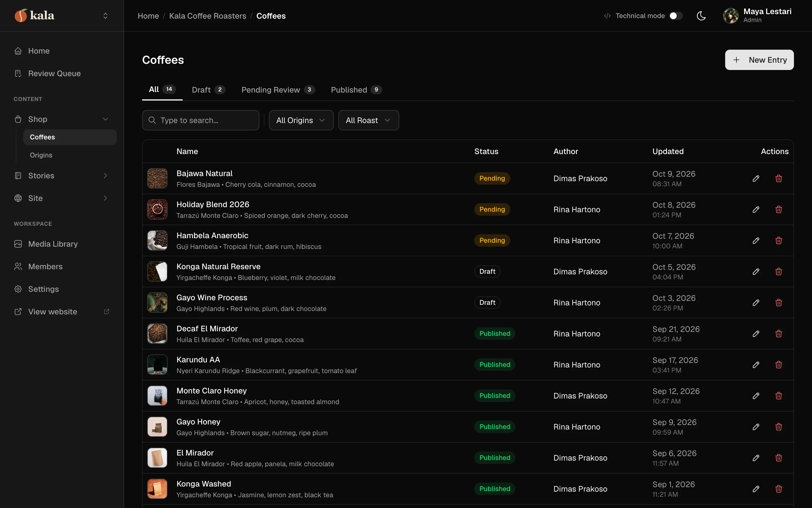Edit the Bajawa Natural entry
Screen dimensions: 812x508
click(756, 178)
